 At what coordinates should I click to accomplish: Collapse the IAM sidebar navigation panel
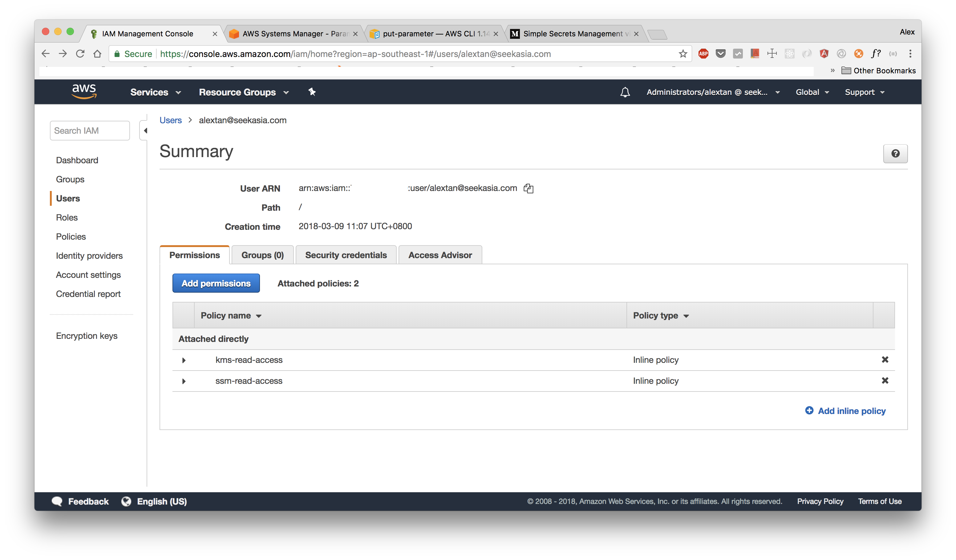click(145, 131)
